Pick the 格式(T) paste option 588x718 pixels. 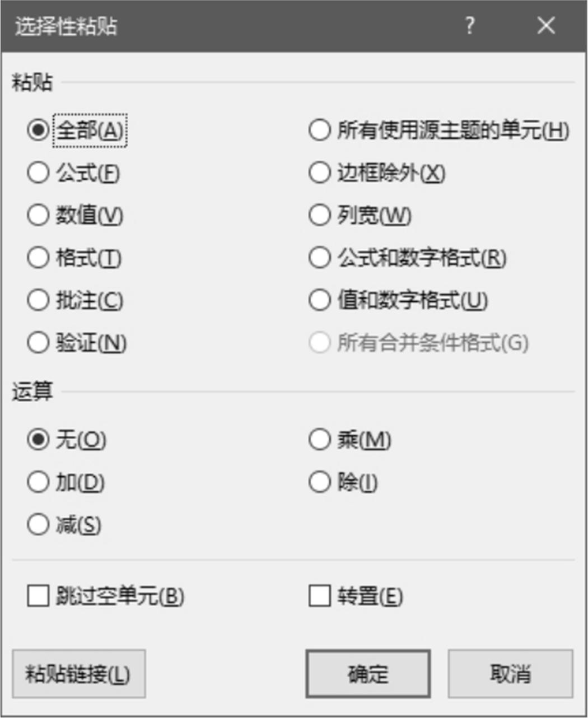point(38,258)
